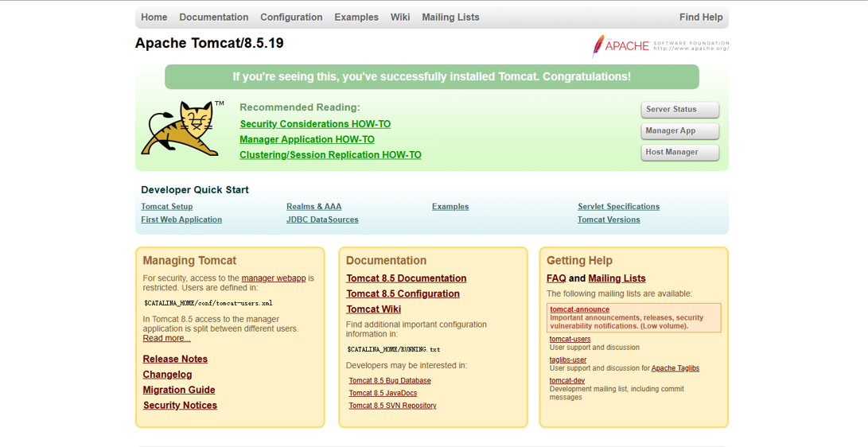Open Examples in the top navigation bar
The height and width of the screenshot is (447, 868).
pos(356,17)
